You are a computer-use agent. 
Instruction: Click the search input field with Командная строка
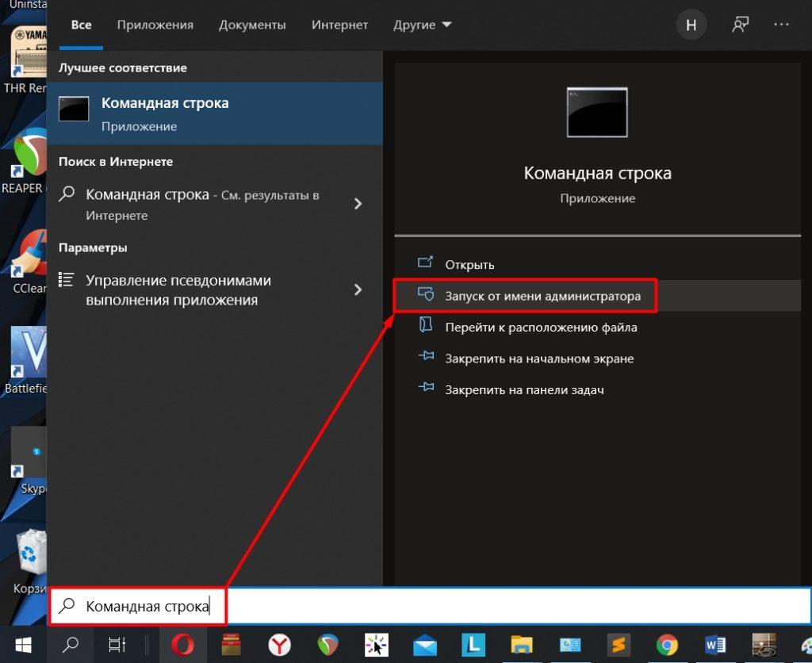click(x=431, y=606)
